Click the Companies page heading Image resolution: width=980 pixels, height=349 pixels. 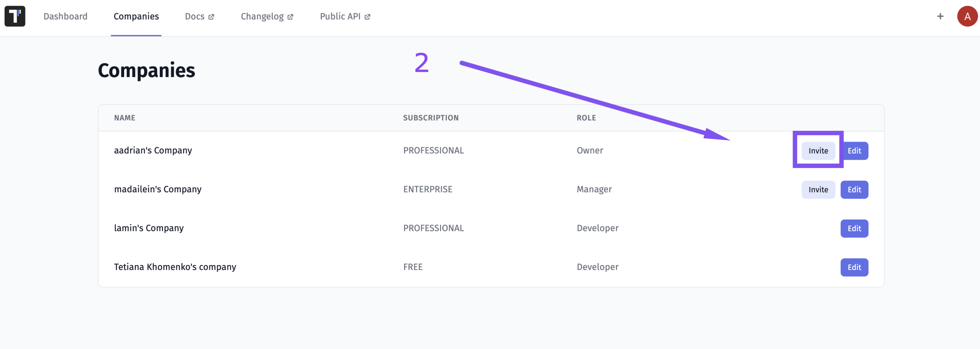click(x=147, y=71)
